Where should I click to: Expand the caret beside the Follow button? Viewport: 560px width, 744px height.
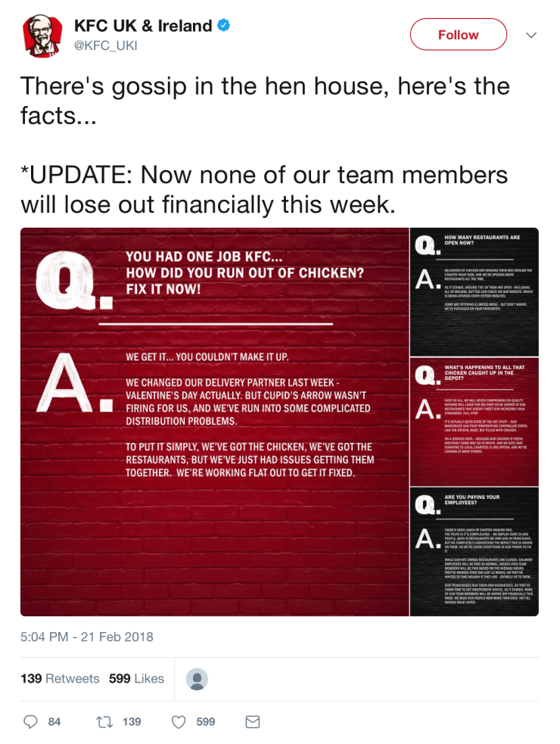531,34
